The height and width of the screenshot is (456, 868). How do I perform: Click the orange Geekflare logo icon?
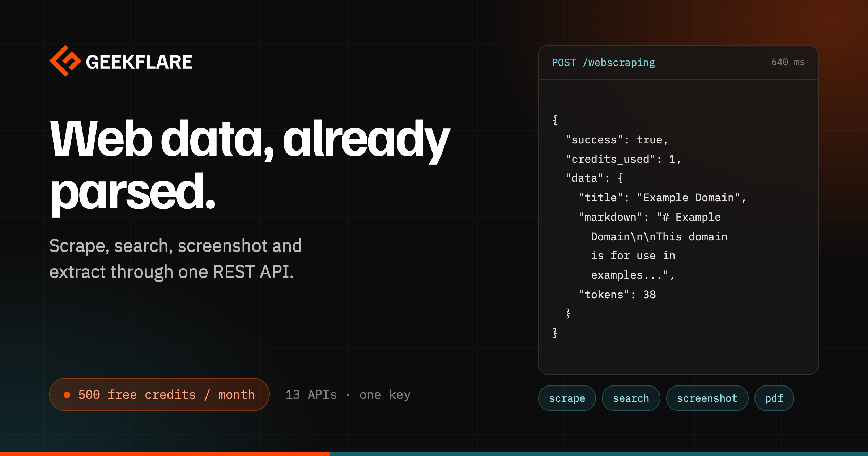coord(65,61)
